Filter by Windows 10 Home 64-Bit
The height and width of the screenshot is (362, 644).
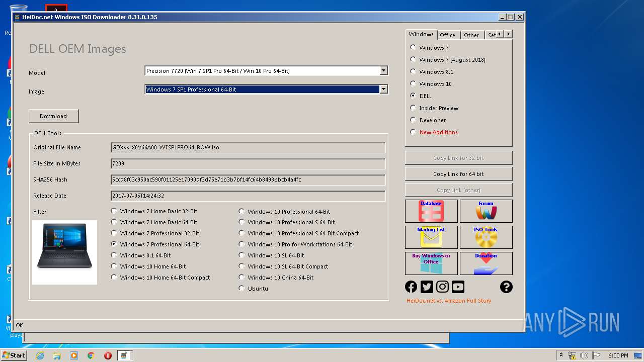point(114,266)
